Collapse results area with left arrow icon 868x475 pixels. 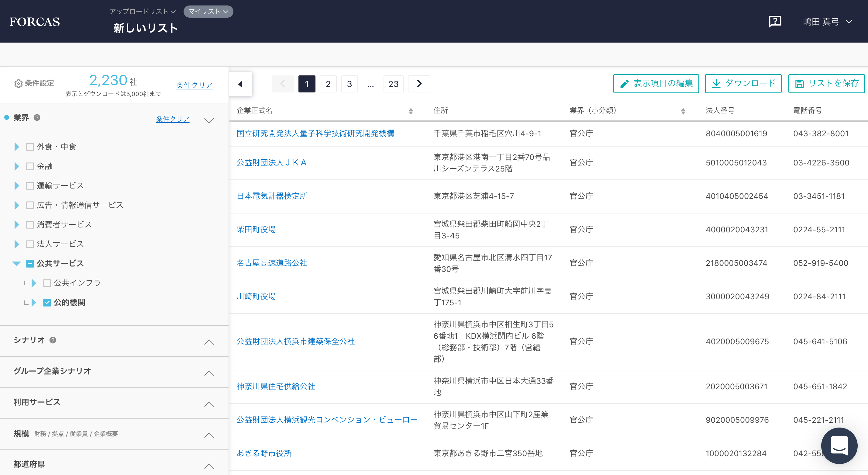click(x=240, y=84)
